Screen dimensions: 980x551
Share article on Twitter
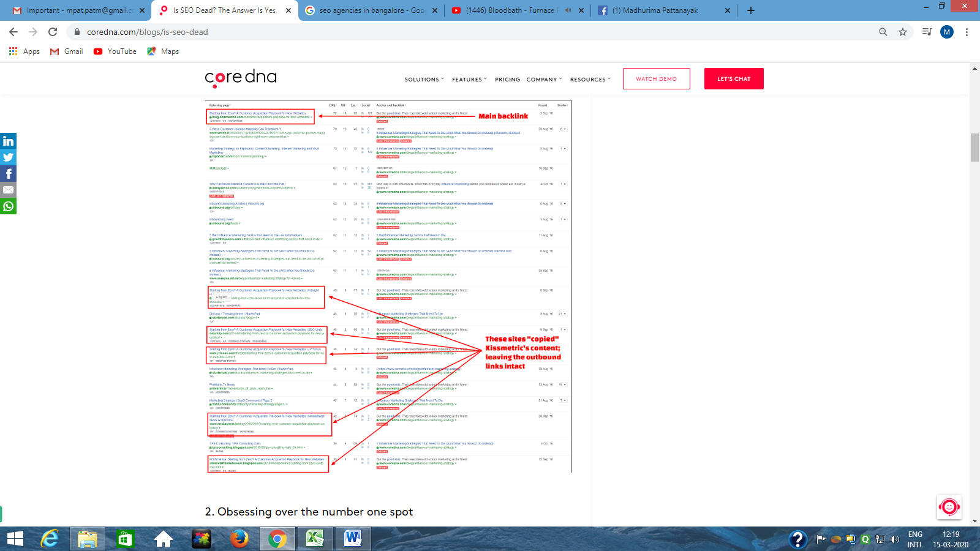pos(8,157)
